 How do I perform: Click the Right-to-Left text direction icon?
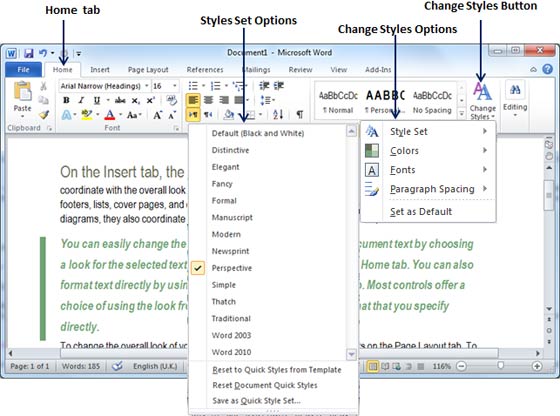tap(208, 115)
